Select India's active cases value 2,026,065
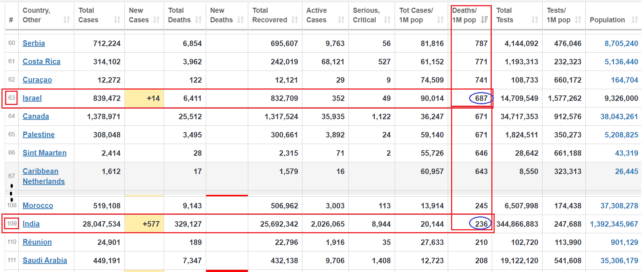The height and width of the screenshot is (272, 644). 328,224
